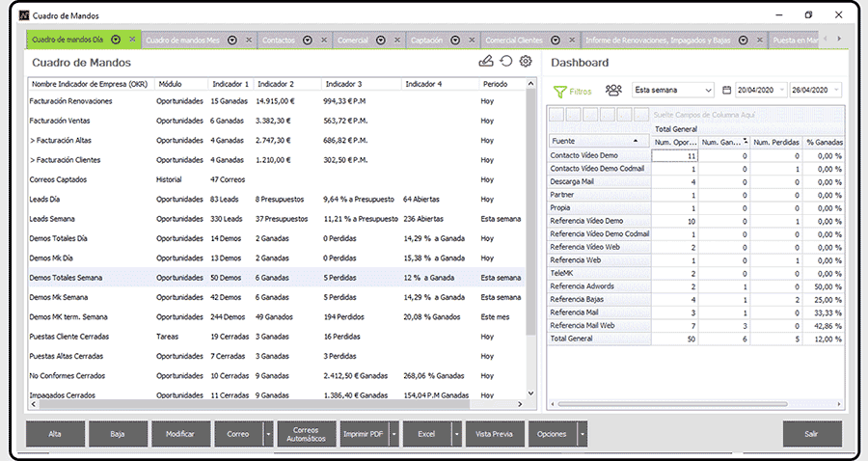This screenshot has height=461, width=868.
Task: Select the Referencia Adwords row
Action: pos(695,286)
